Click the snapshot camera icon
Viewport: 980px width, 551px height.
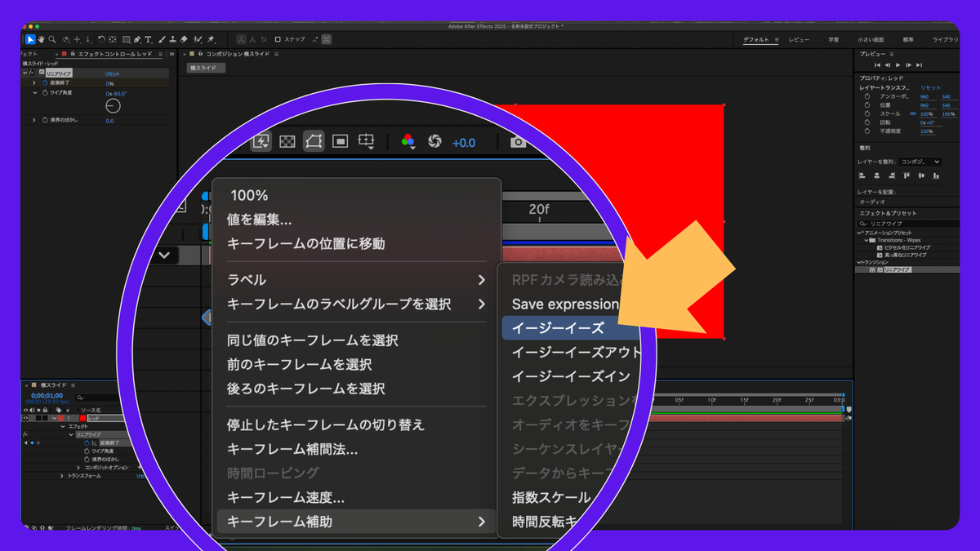coord(518,141)
